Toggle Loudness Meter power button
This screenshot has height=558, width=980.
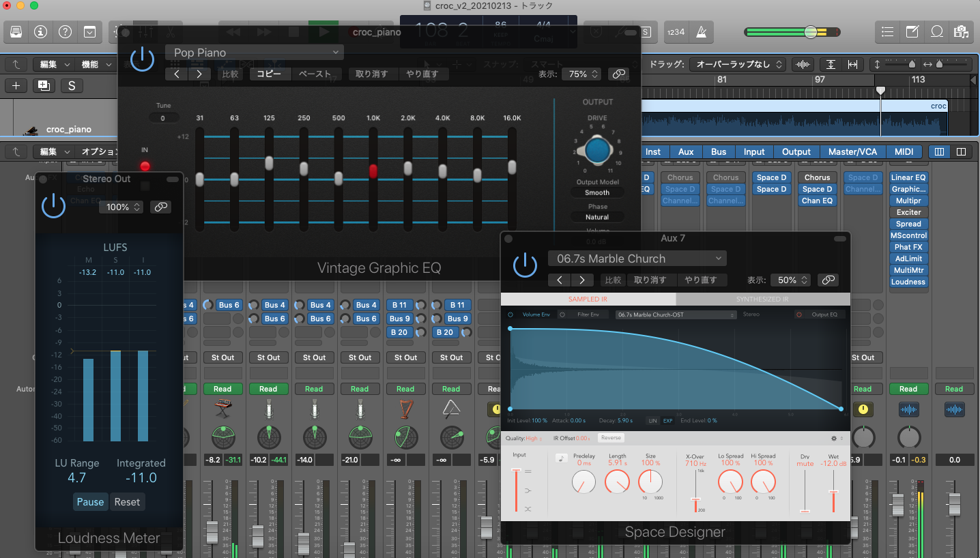(53, 205)
